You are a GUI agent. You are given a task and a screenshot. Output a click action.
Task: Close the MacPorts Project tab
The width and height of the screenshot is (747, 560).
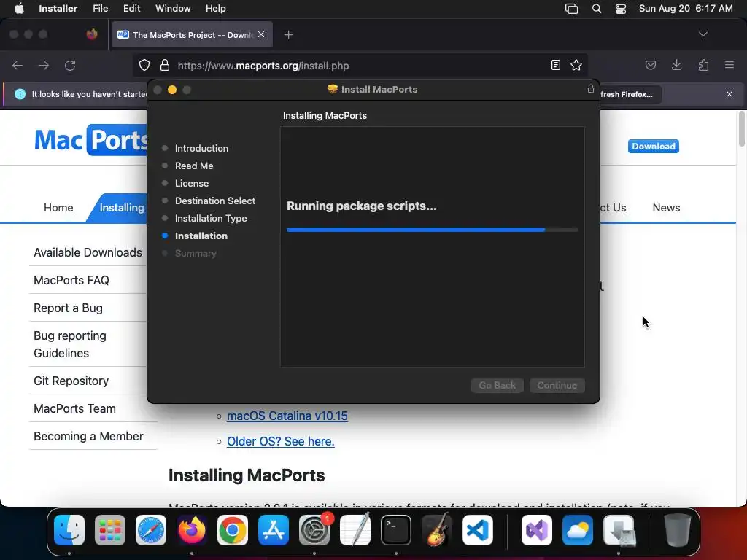261,35
